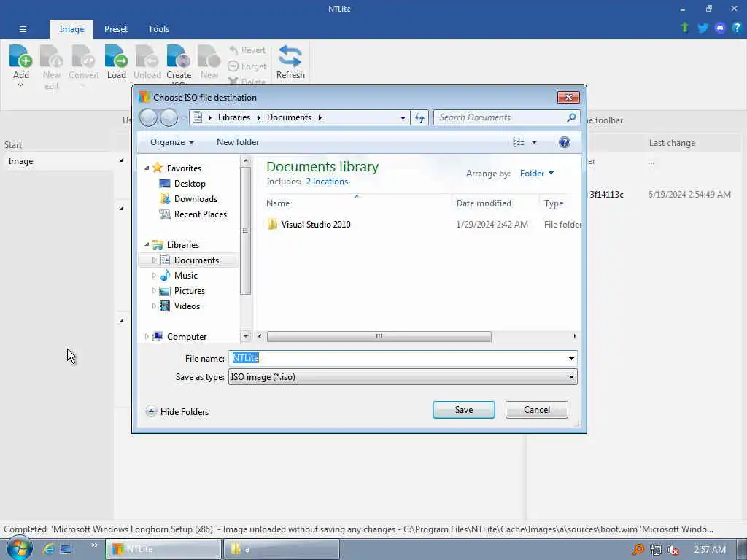The height and width of the screenshot is (560, 747).
Task: Click the New edit icon in ribbon
Action: [x=52, y=56]
